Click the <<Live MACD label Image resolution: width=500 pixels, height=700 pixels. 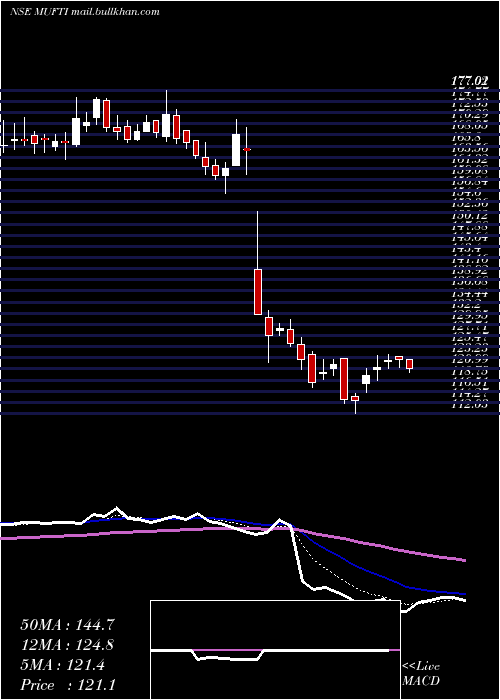pos(421,674)
